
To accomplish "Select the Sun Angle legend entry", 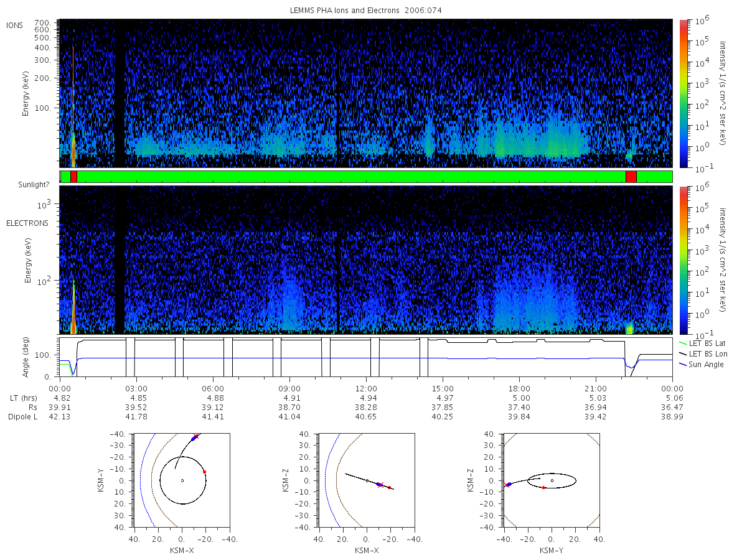I will click(702, 364).
